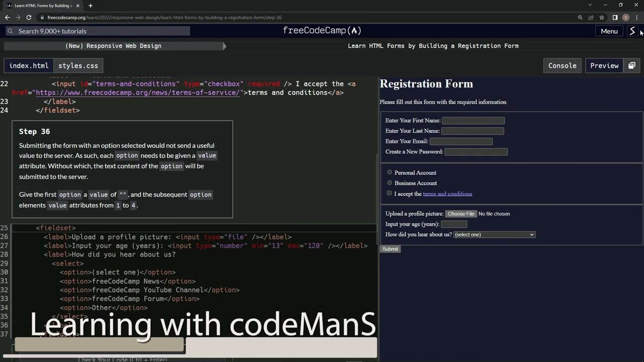Select the Personal Account radio button
Image resolution: width=644 pixels, height=362 pixels.
point(389,172)
